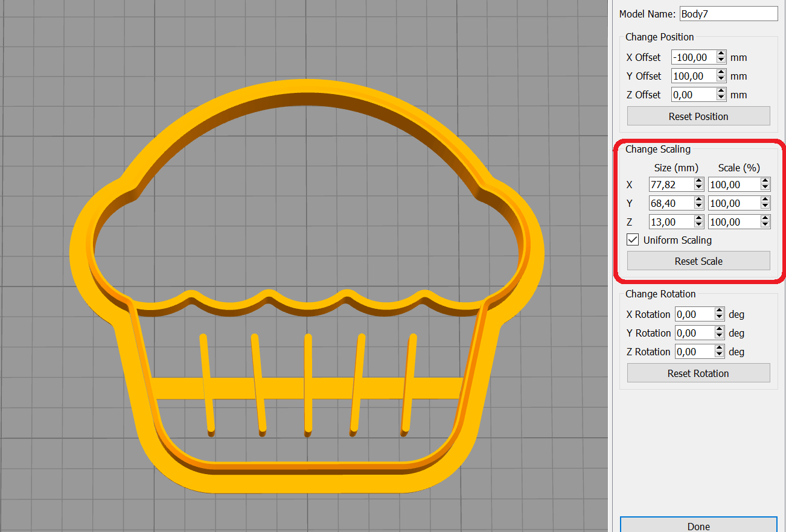Decrease X Size with the down arrow
The width and height of the screenshot is (786, 532).
[699, 188]
